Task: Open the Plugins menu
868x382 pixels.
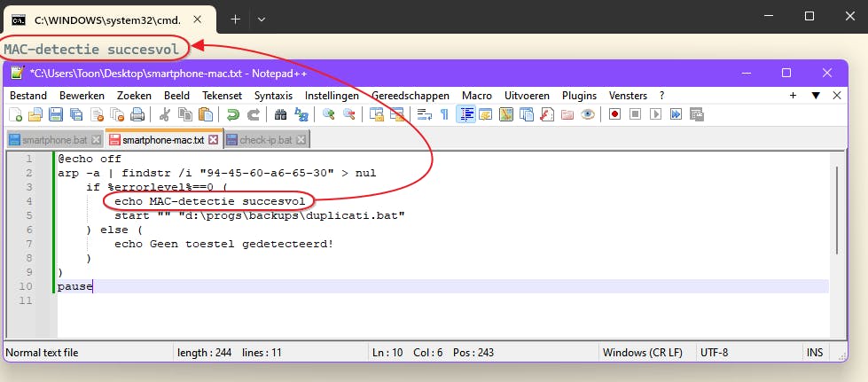Action: tap(579, 96)
